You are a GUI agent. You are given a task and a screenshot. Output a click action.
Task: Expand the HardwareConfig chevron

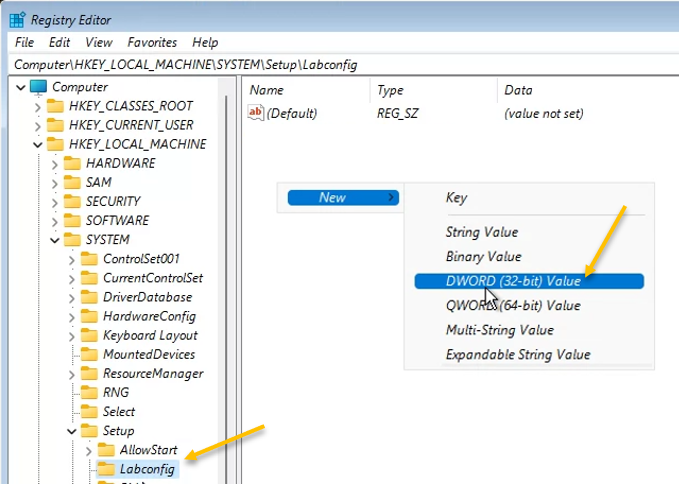pos(71,317)
